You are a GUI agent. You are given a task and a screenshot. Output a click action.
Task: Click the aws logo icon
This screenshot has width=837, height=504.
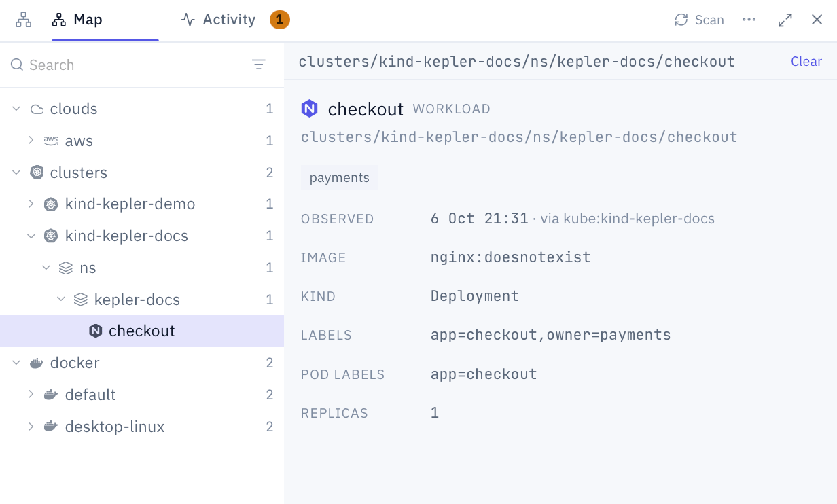coord(51,141)
